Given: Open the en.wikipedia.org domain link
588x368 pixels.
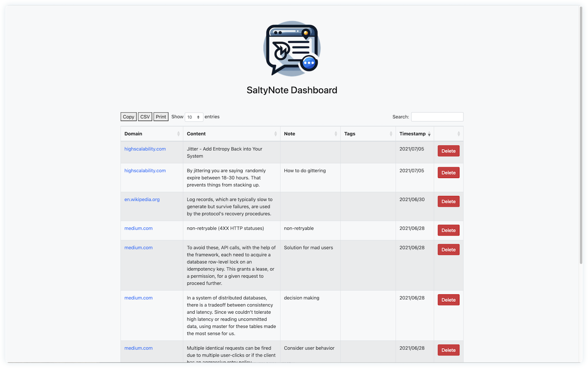Looking at the screenshot, I should click(142, 200).
